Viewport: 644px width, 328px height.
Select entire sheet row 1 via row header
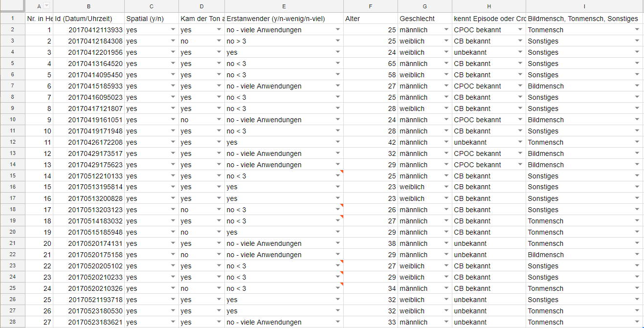[12, 19]
